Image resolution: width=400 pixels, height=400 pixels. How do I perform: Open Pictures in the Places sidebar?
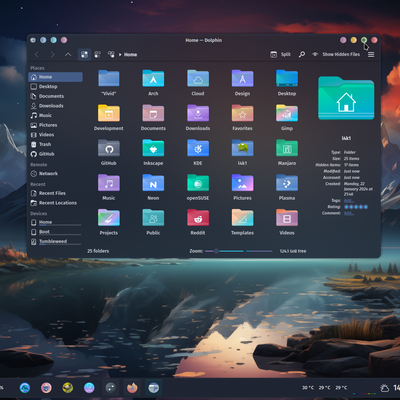coord(56,125)
